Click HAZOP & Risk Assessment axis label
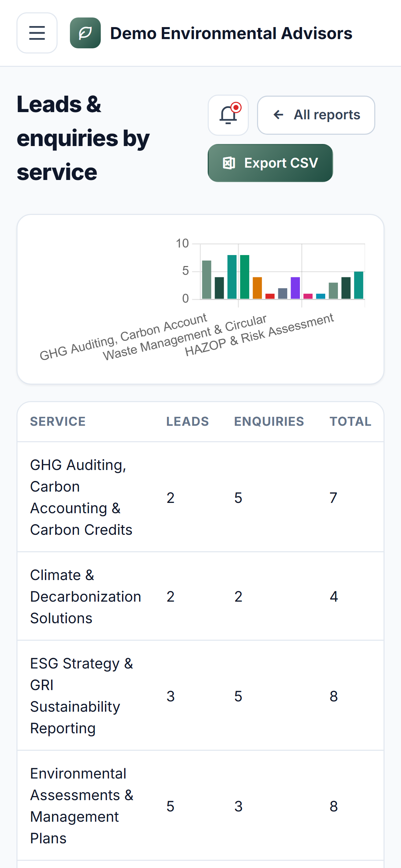401x868 pixels. (259, 335)
